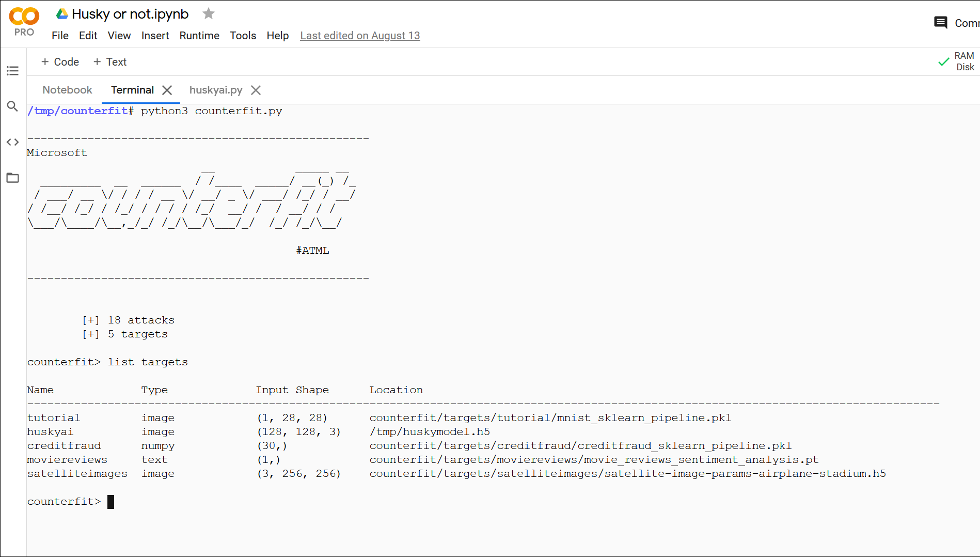The height and width of the screenshot is (557, 980).
Task: Click the python3 counterfit.py command
Action: [x=211, y=111]
